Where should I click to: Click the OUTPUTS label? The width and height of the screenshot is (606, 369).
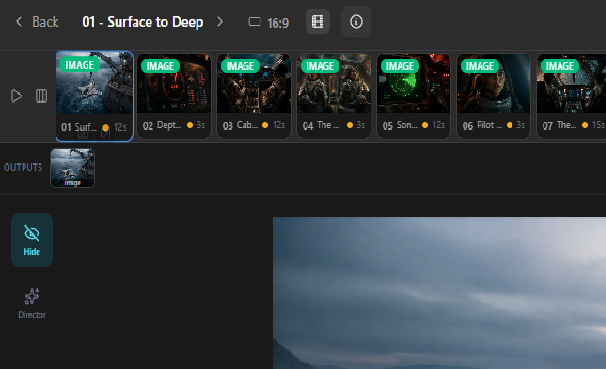[23, 167]
